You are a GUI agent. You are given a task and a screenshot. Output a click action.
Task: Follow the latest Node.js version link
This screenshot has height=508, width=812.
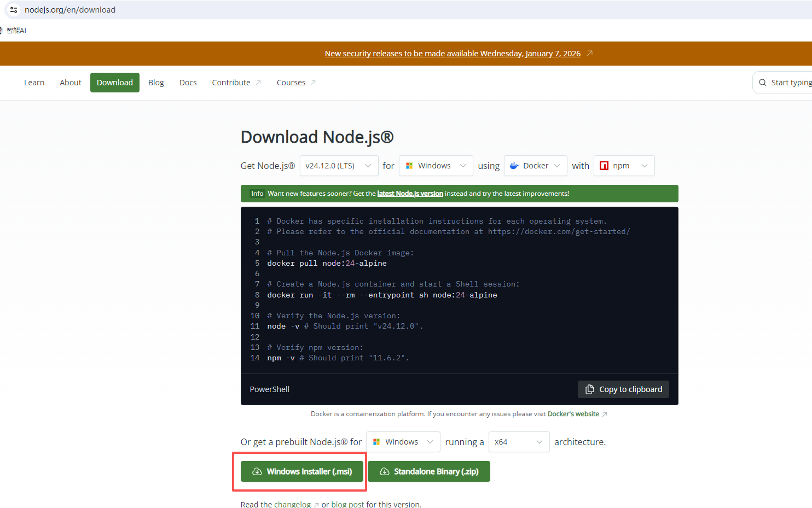tap(410, 194)
